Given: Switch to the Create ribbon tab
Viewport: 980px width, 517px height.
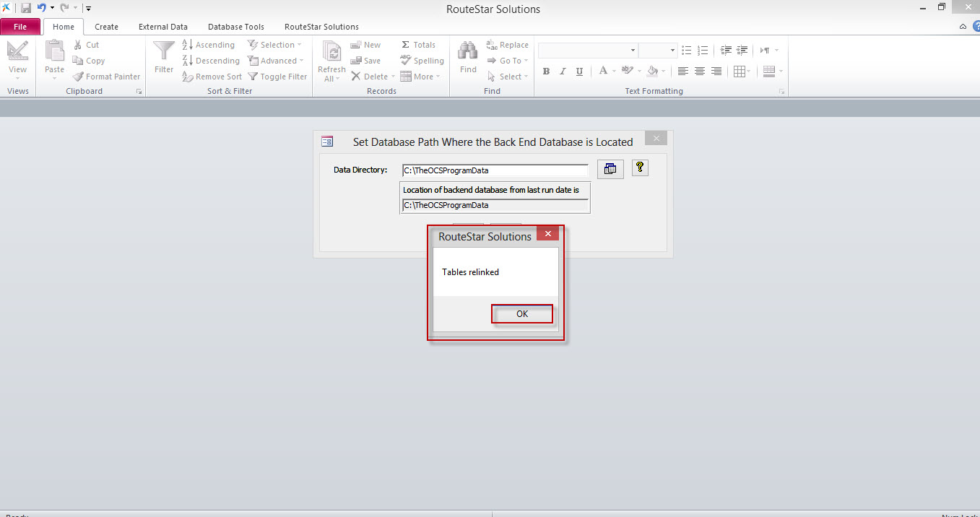Looking at the screenshot, I should [106, 27].
